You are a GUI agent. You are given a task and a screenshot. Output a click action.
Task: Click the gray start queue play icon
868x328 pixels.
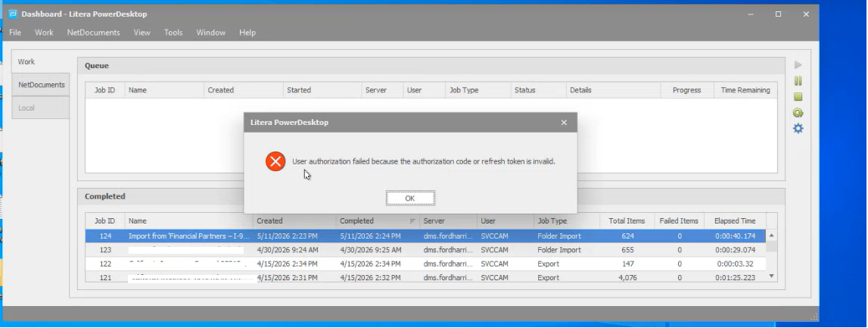pos(798,65)
